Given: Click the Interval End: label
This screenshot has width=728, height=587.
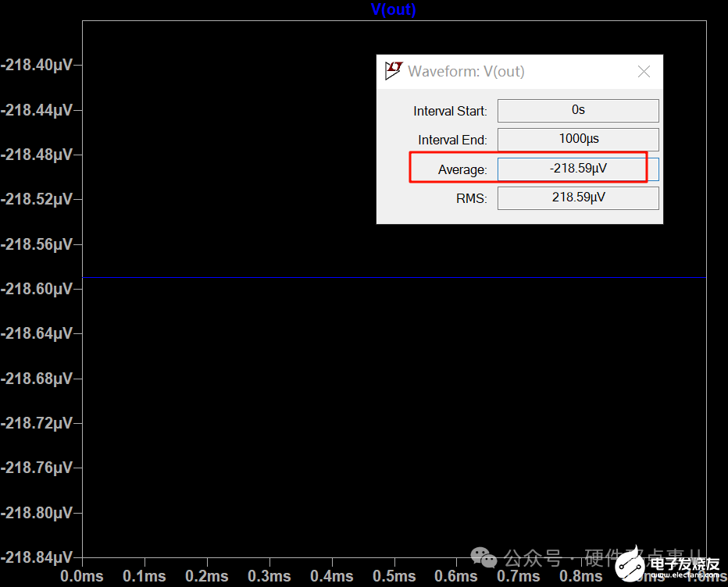Looking at the screenshot, I should pyautogui.click(x=452, y=141).
